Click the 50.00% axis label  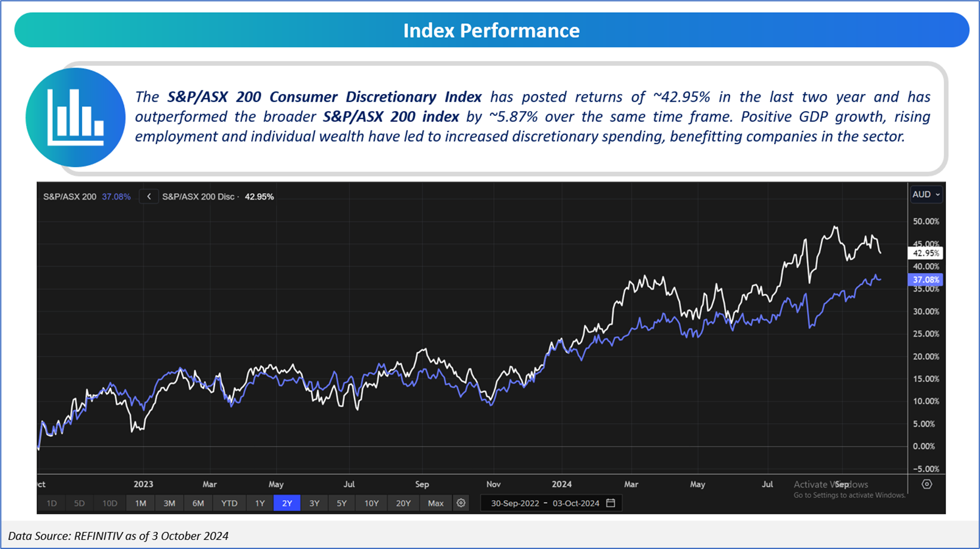point(926,221)
